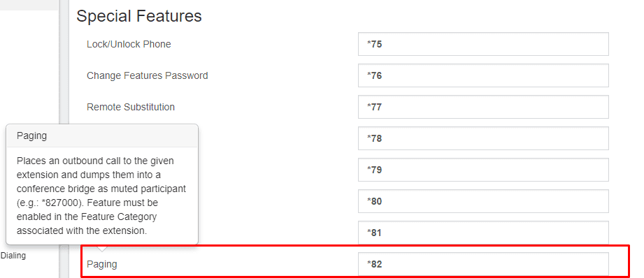Click the input field containing *78
The width and height of the screenshot is (644, 278).
483,138
